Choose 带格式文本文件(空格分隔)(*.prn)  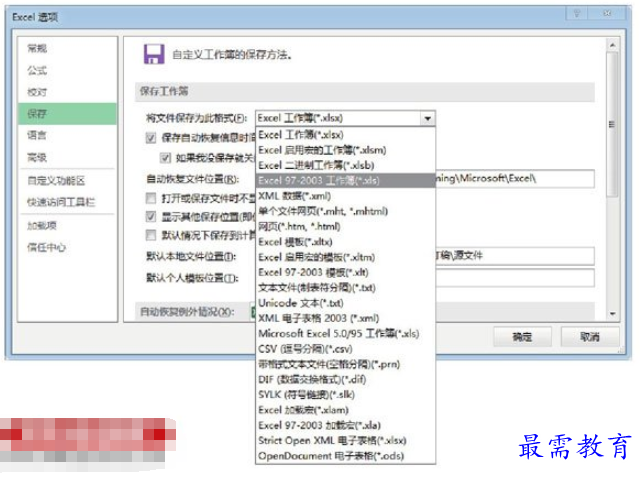(345, 364)
